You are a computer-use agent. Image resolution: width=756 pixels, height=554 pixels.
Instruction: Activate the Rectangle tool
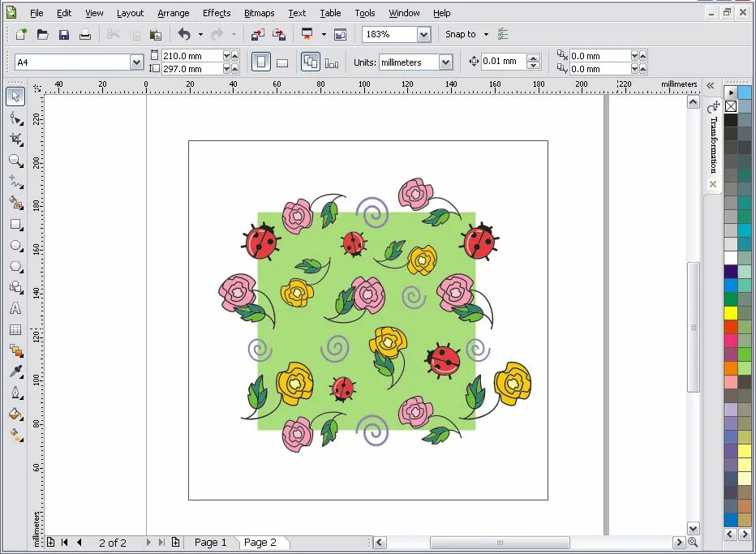pos(16,225)
